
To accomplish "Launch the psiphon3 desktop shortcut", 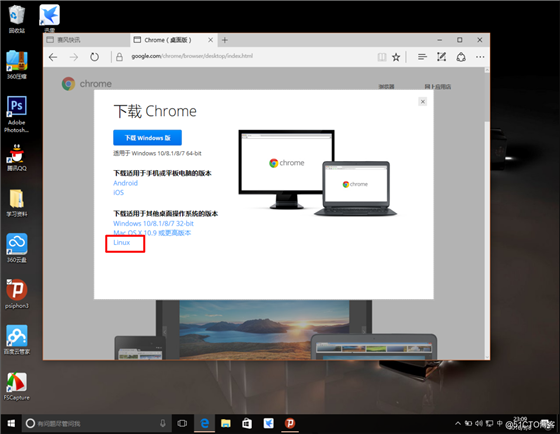I will [16, 294].
